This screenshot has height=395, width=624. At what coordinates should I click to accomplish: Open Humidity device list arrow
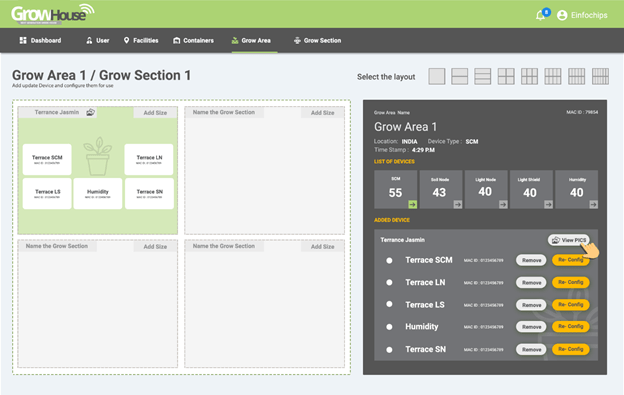[593, 204]
